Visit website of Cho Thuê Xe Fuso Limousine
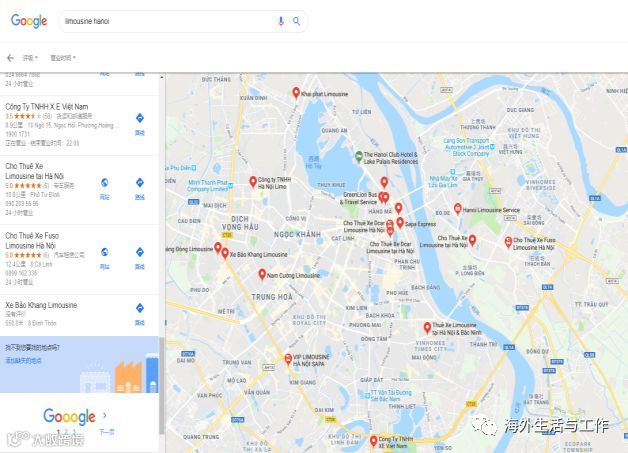The height and width of the screenshot is (453, 628). [x=105, y=258]
